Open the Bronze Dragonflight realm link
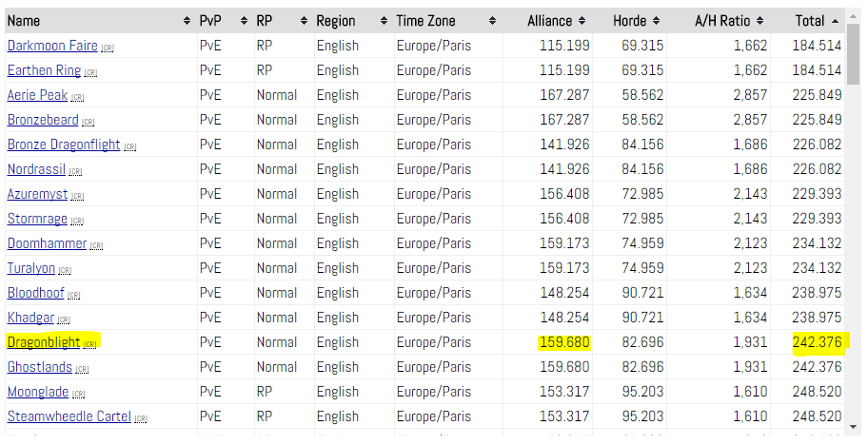 click(64, 145)
